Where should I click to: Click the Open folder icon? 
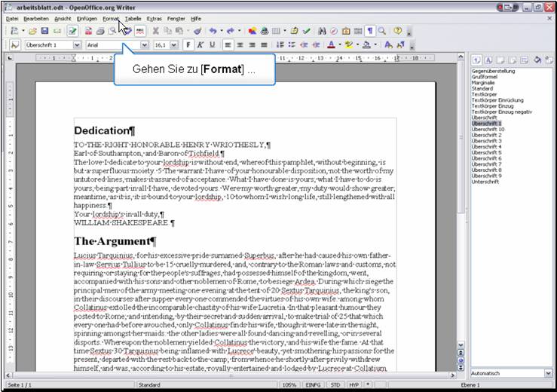click(32, 31)
